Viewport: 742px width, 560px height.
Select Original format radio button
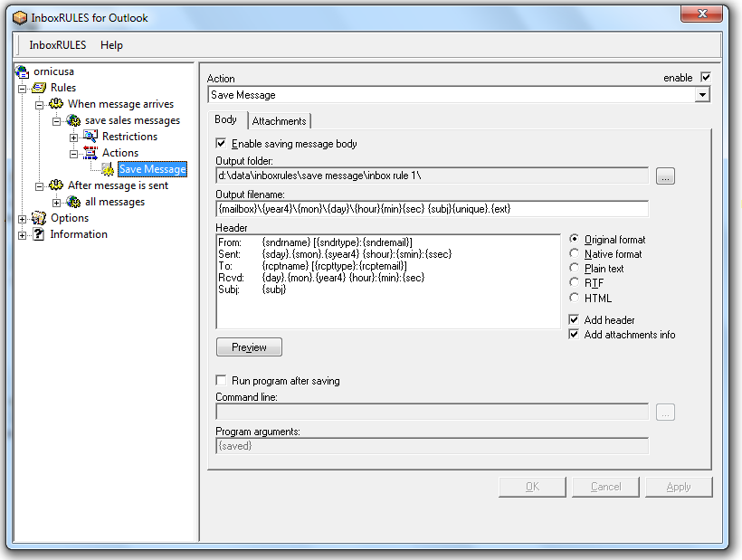click(574, 239)
